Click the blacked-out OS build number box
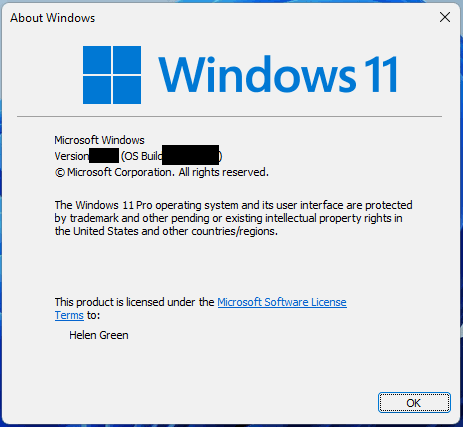Screen dimensions: 463x427 point(191,155)
